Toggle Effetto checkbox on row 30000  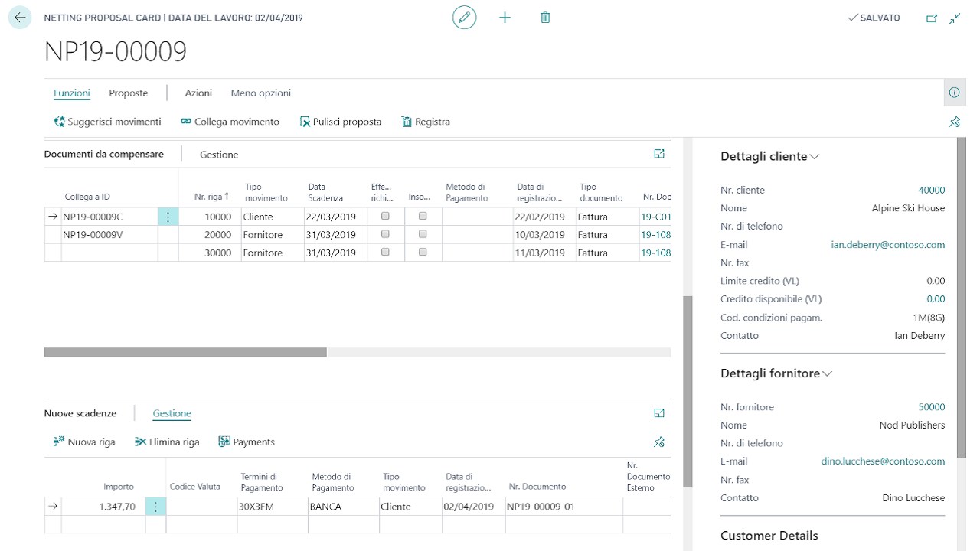(385, 253)
